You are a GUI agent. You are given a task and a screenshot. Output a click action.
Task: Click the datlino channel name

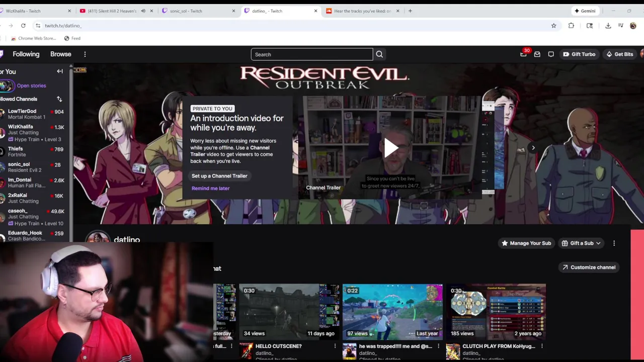tap(127, 240)
